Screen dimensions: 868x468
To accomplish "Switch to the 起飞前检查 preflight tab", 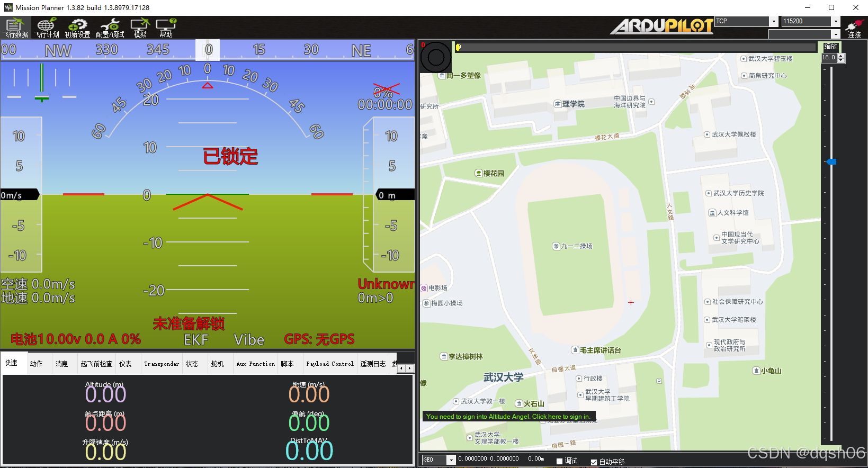I will coord(96,364).
